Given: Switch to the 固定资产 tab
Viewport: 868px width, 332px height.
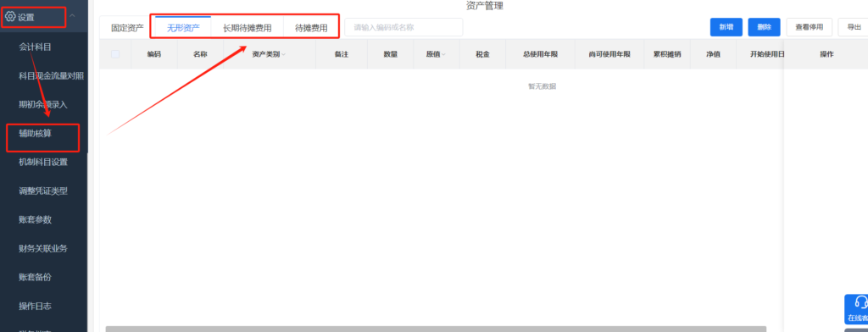Looking at the screenshot, I should pyautogui.click(x=127, y=28).
